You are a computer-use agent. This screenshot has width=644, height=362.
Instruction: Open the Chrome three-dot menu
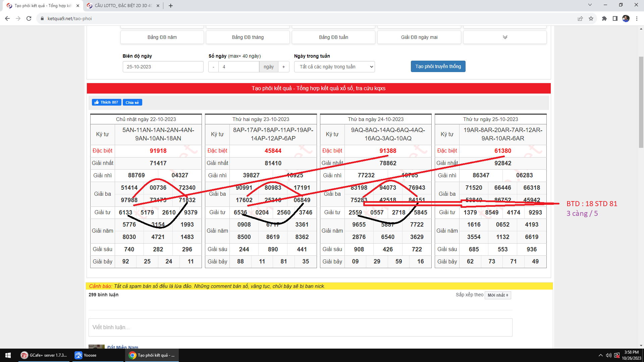tap(637, 18)
